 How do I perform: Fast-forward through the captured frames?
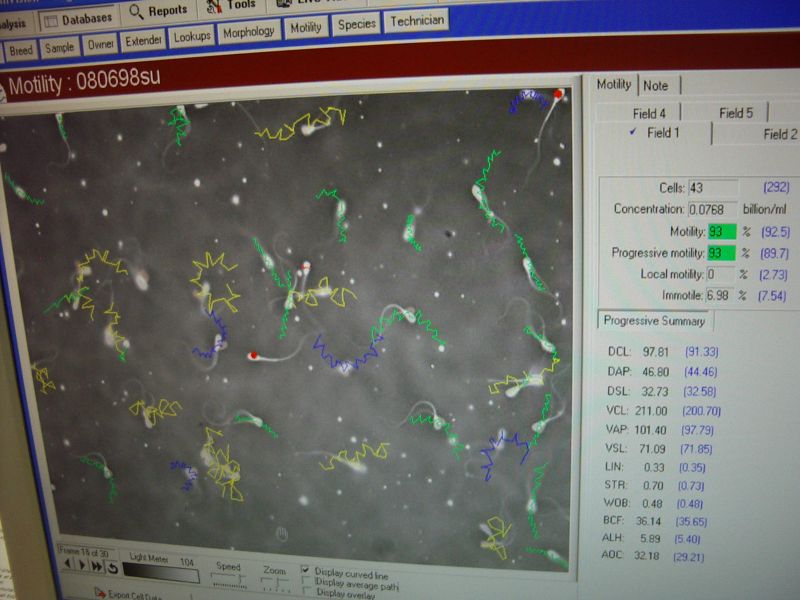click(96, 566)
